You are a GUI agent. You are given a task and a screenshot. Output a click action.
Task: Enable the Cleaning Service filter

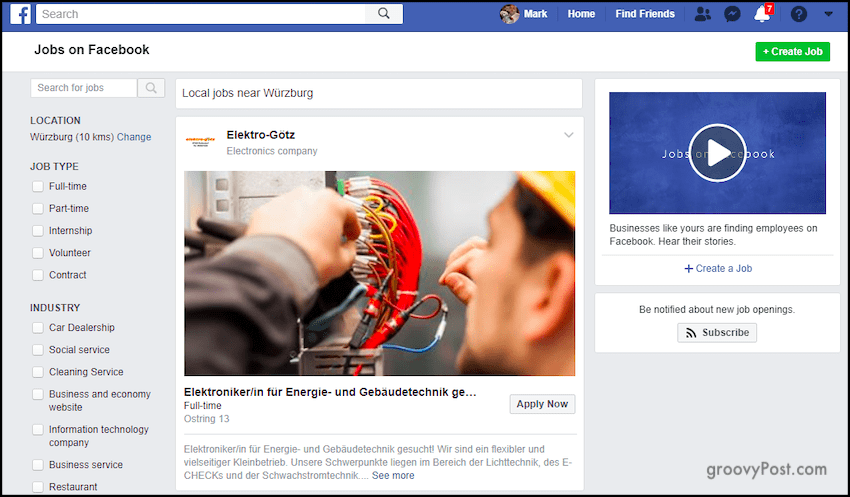[x=37, y=372]
